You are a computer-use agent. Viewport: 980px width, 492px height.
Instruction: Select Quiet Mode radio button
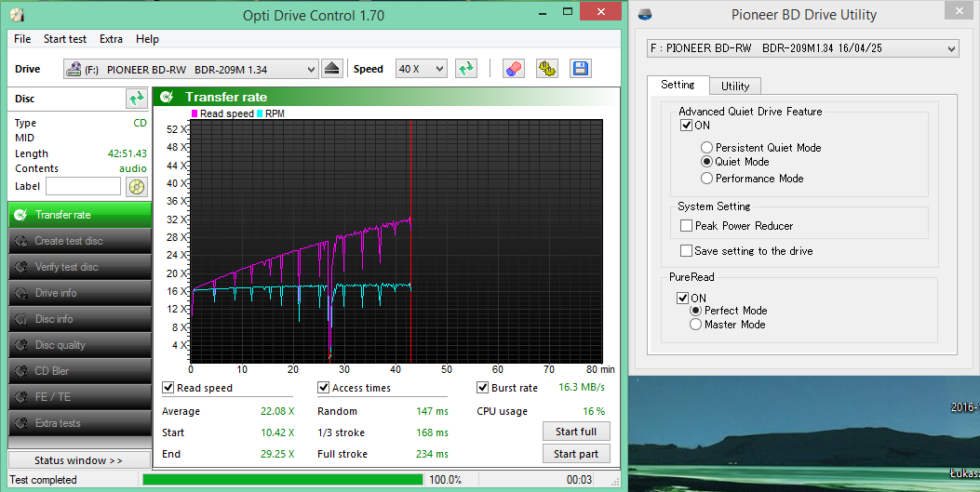coord(707,161)
